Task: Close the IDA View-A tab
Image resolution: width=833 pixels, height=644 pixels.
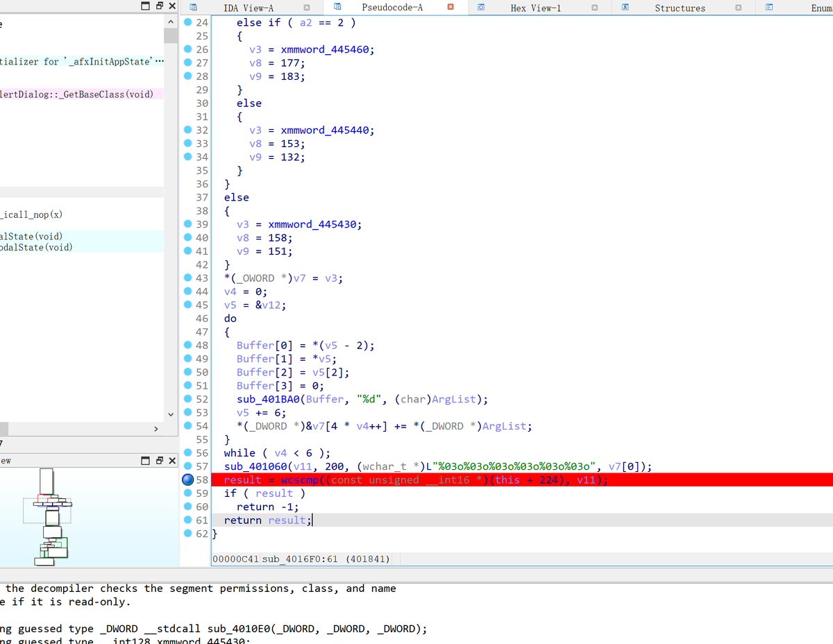Action: 307,8
